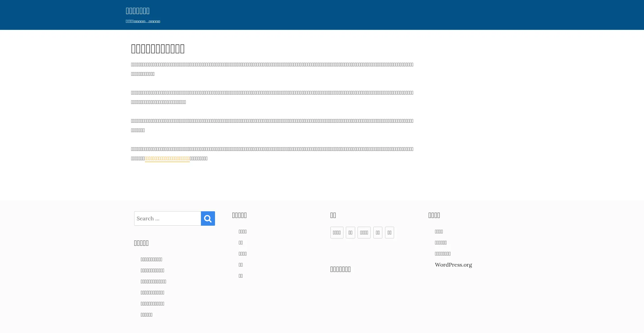Open the last, shortest link below the search box
This screenshot has height=333, width=644.
click(146, 315)
